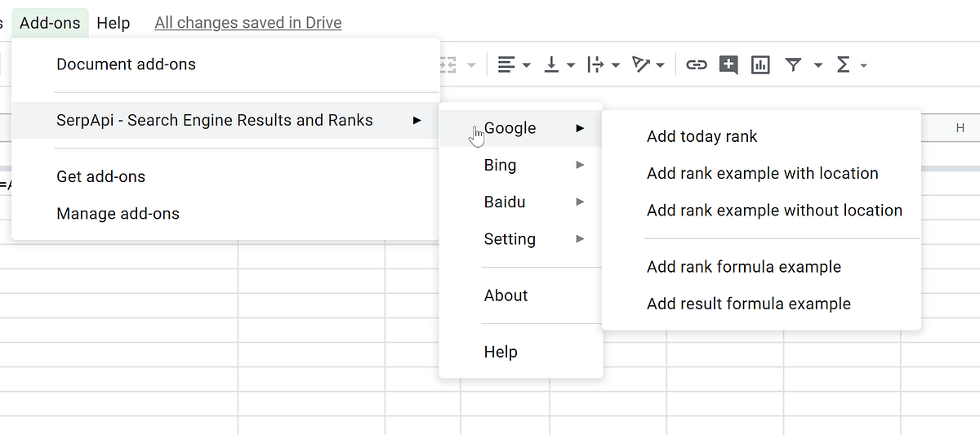Choose Add today rank
The width and height of the screenshot is (980, 435).
click(x=761, y=136)
